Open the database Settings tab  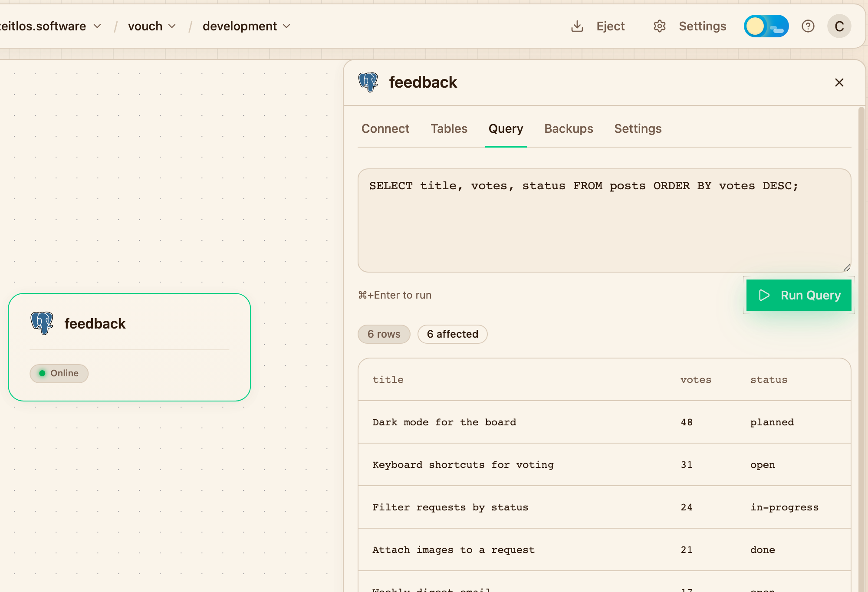tap(638, 128)
